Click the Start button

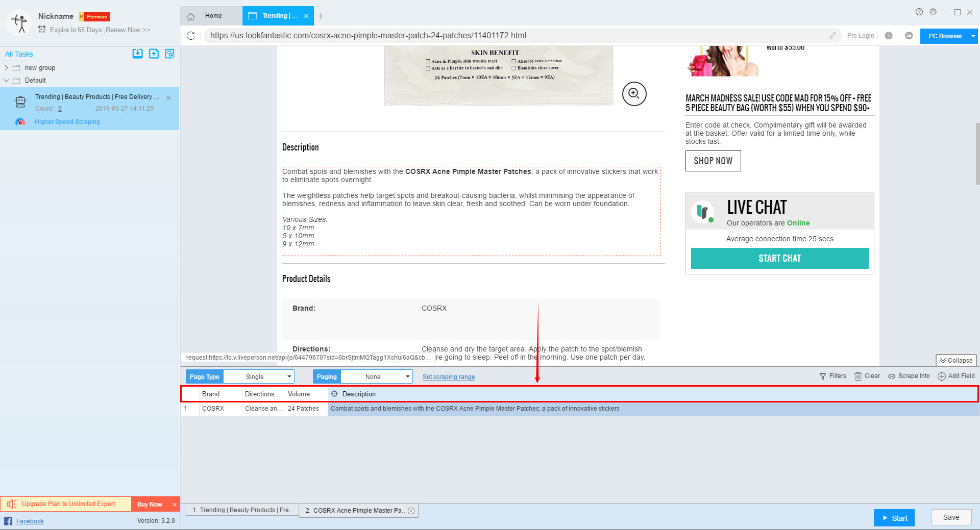(x=894, y=518)
